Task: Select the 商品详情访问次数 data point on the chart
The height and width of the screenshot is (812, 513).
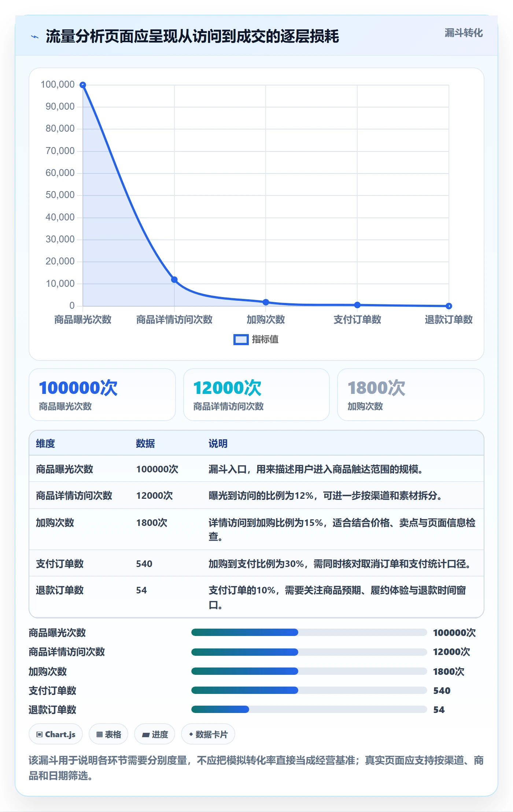Action: click(174, 279)
